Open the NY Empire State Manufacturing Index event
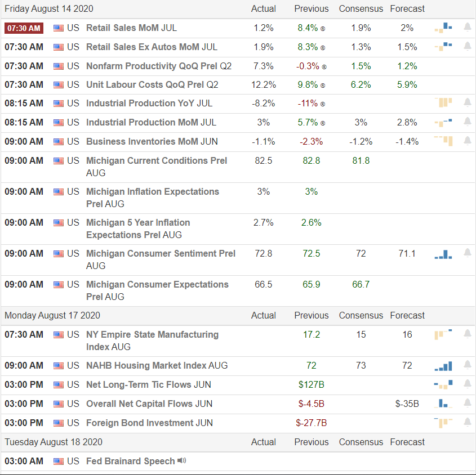Image resolution: width=476 pixels, height=475 pixels. click(x=152, y=334)
